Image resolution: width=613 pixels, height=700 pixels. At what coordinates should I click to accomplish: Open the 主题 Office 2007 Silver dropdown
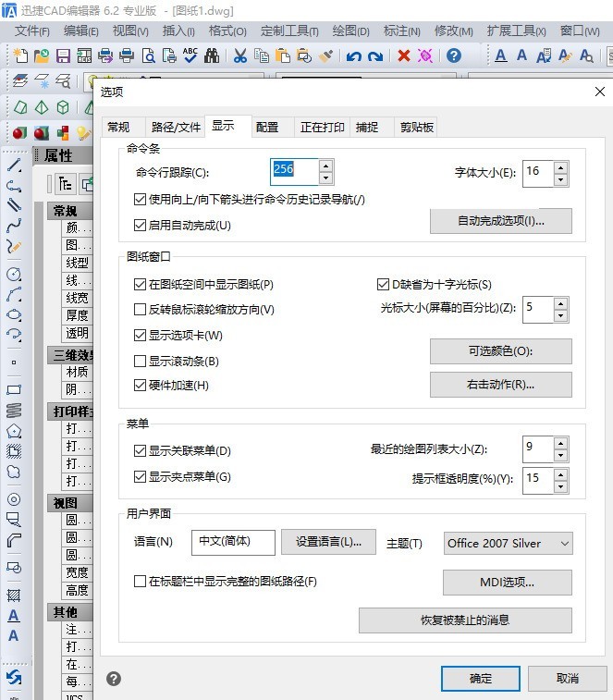pos(509,544)
